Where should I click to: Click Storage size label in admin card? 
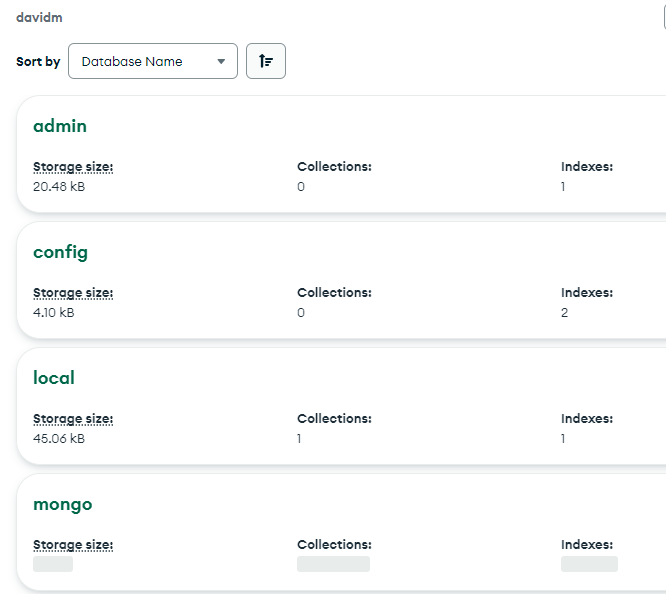[73, 167]
